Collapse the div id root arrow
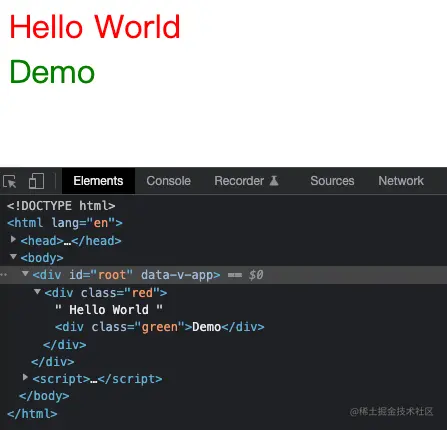Image resolution: width=447 pixels, height=430 pixels. (x=25, y=274)
